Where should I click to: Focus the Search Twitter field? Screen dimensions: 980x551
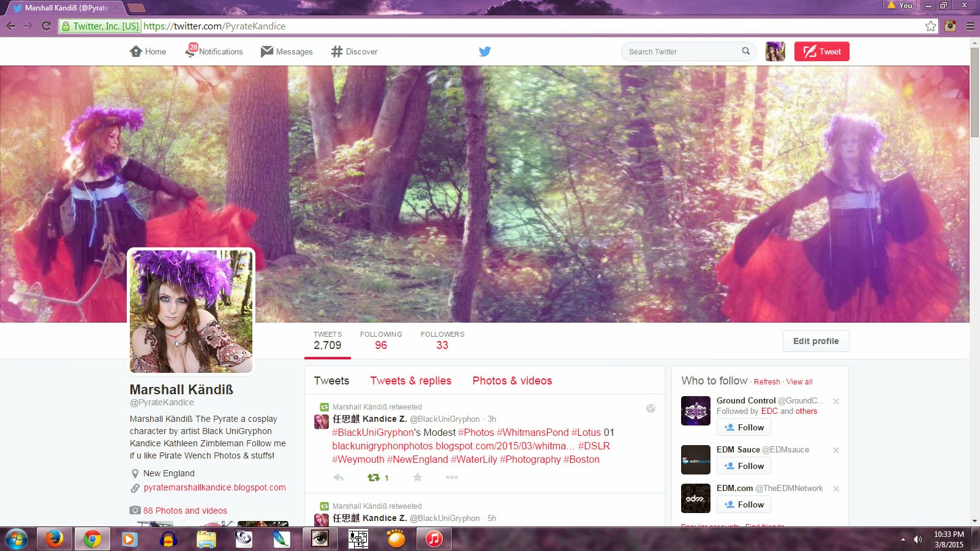click(x=689, y=51)
